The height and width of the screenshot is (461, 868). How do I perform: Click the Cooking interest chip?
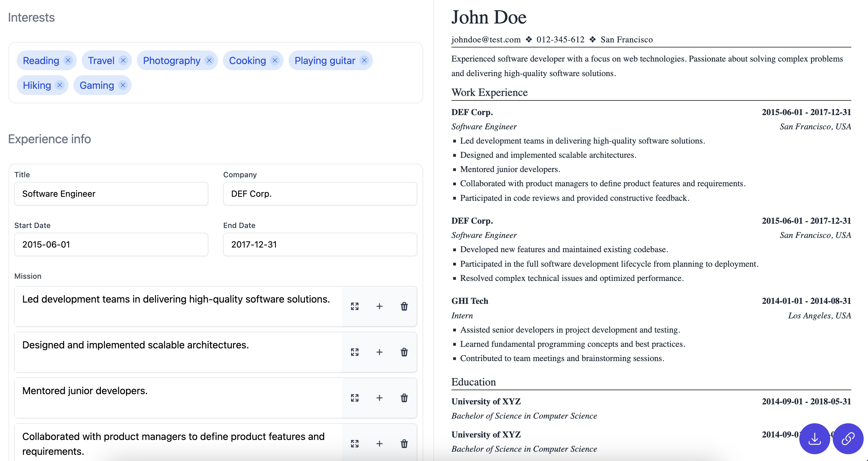pyautogui.click(x=247, y=61)
